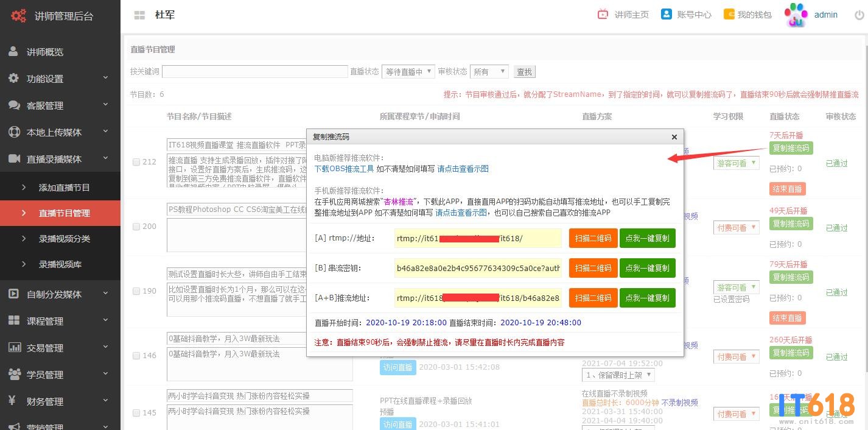Tick the checkbox for program 212
The image size is (868, 430).
tap(136, 162)
